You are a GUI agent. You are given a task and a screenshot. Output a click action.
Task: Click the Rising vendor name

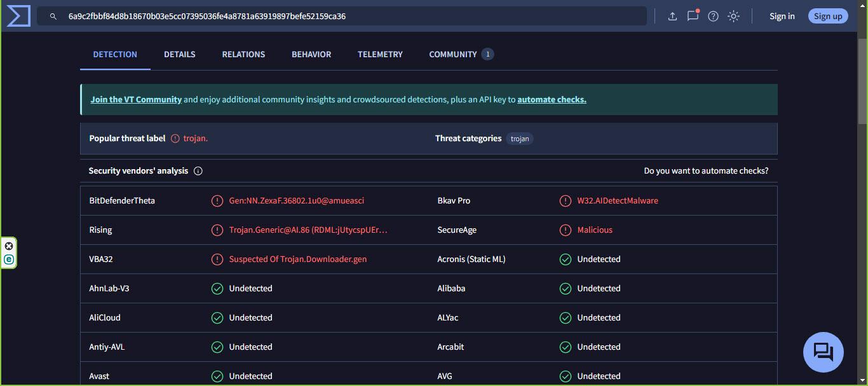[100, 230]
